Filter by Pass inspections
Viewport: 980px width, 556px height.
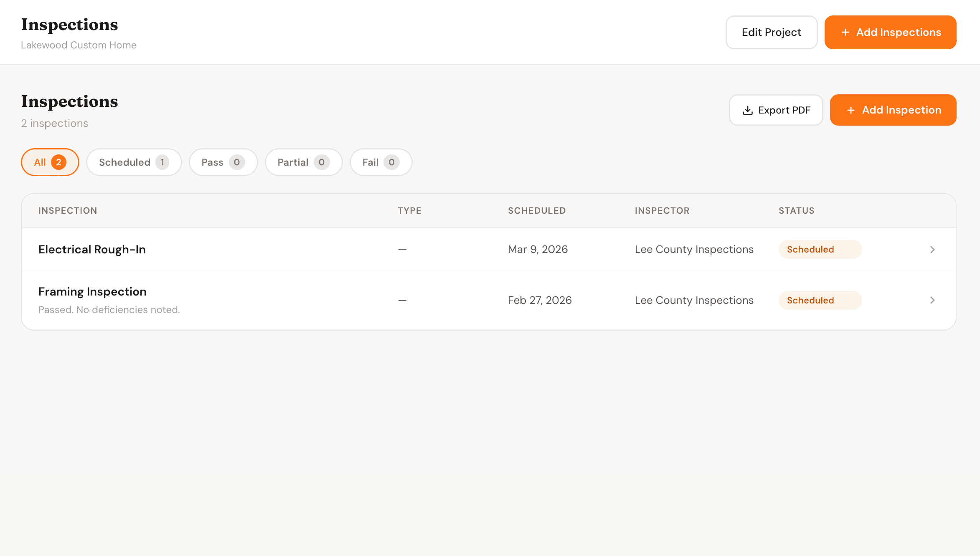(223, 162)
